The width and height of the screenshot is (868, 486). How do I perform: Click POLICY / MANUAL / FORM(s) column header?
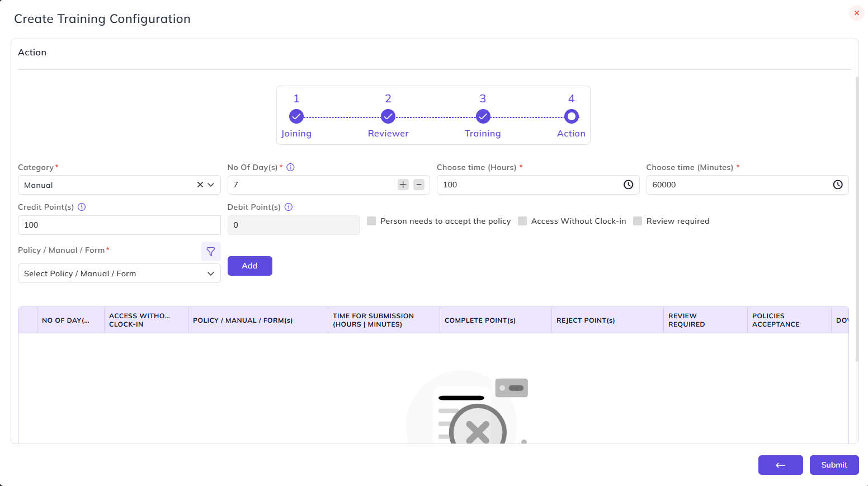click(258, 320)
